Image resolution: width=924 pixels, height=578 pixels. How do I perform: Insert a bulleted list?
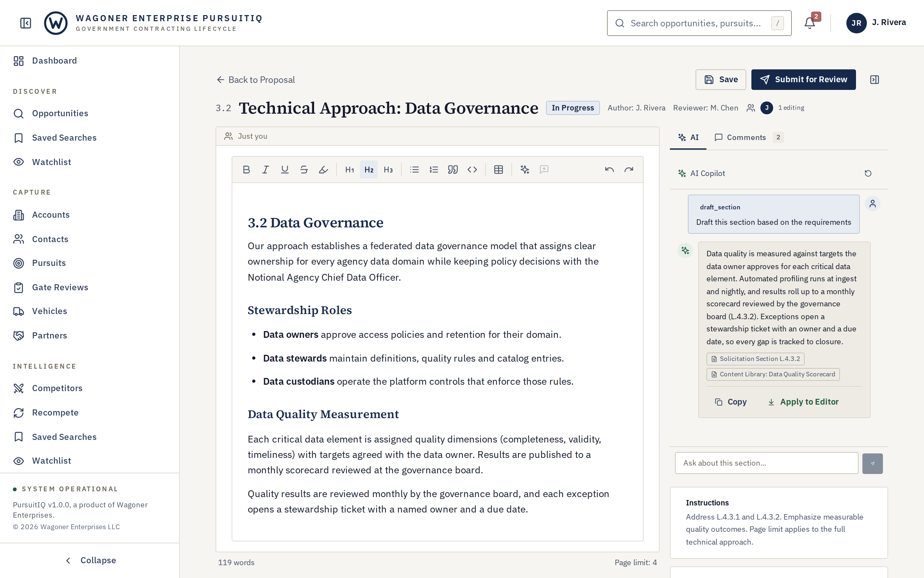pos(414,169)
